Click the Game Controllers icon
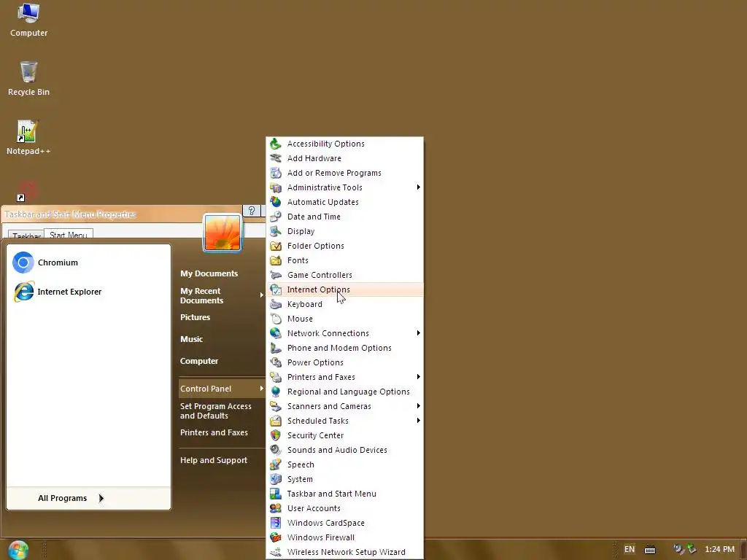Screen dimensions: 747x560 (x=275, y=275)
